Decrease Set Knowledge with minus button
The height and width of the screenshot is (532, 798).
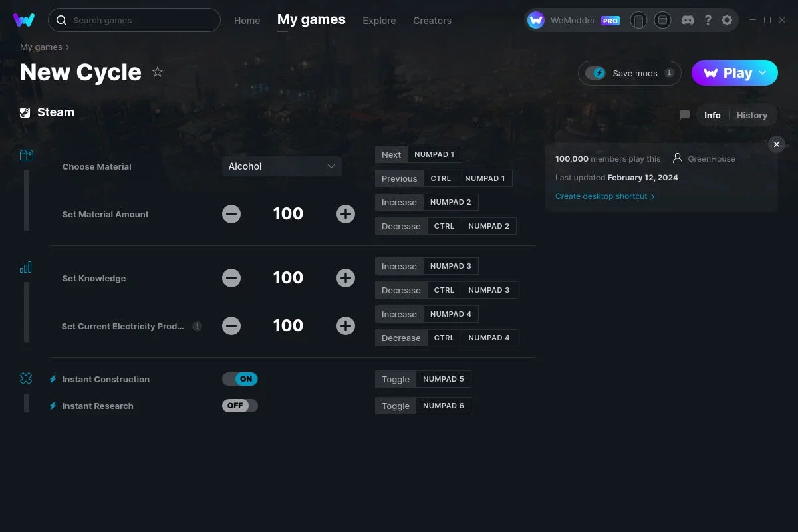coord(231,278)
